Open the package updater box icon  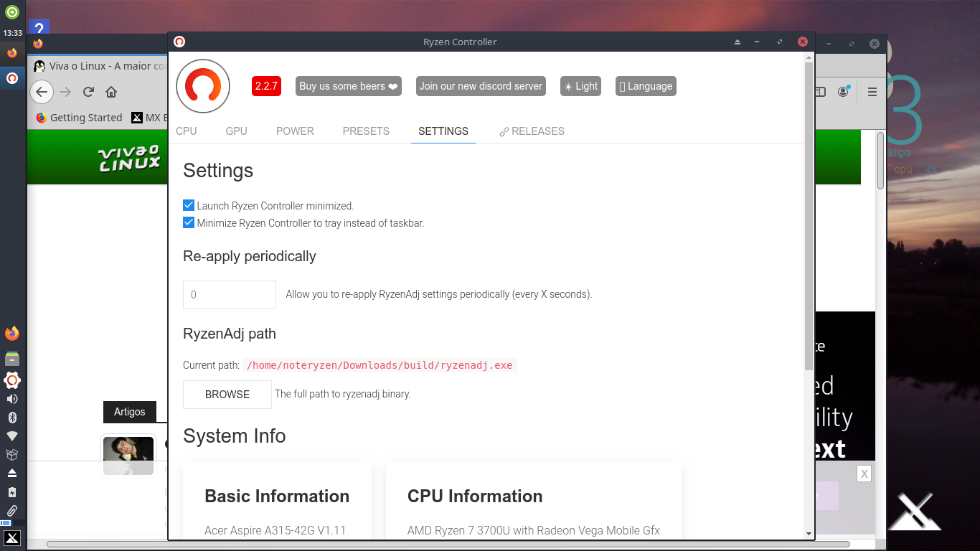coord(12,455)
